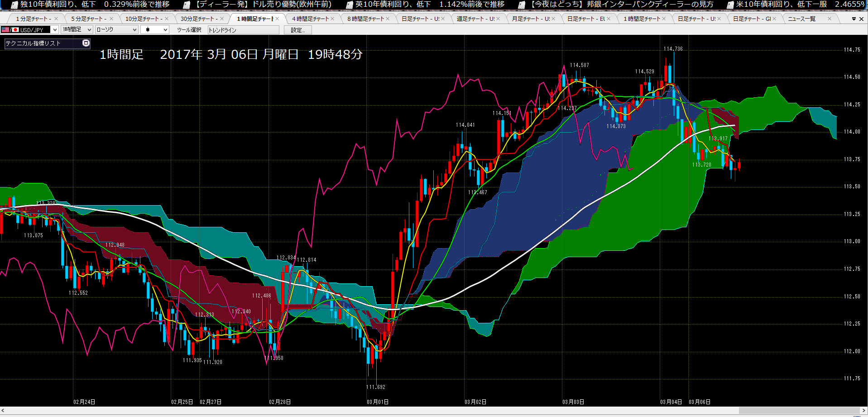Switch to the 日足チャート - El tab
The width and height of the screenshot is (868, 417).
(x=586, y=19)
